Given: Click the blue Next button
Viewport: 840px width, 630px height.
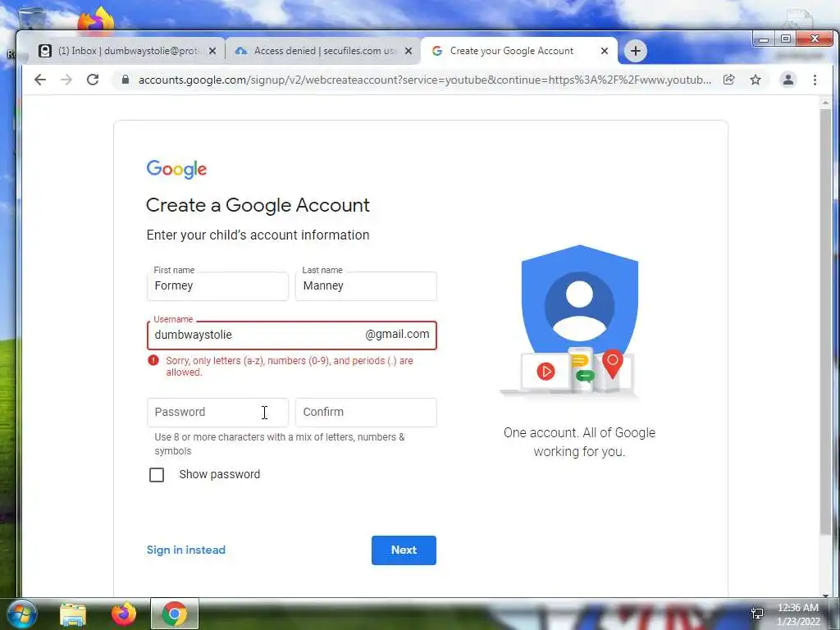Looking at the screenshot, I should coord(404,550).
